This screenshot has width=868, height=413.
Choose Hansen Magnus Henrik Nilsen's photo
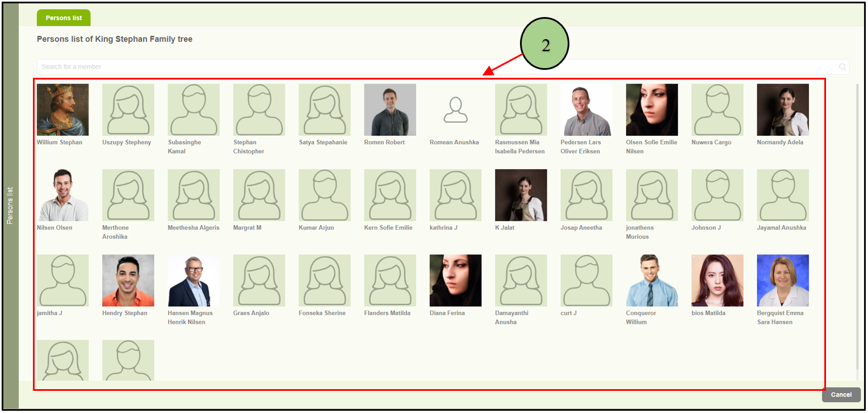194,280
